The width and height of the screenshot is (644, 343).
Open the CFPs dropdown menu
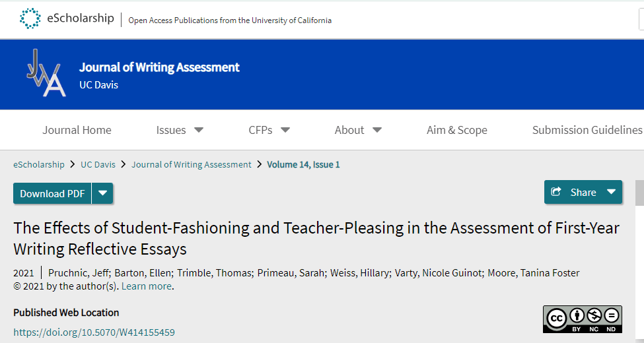269,130
